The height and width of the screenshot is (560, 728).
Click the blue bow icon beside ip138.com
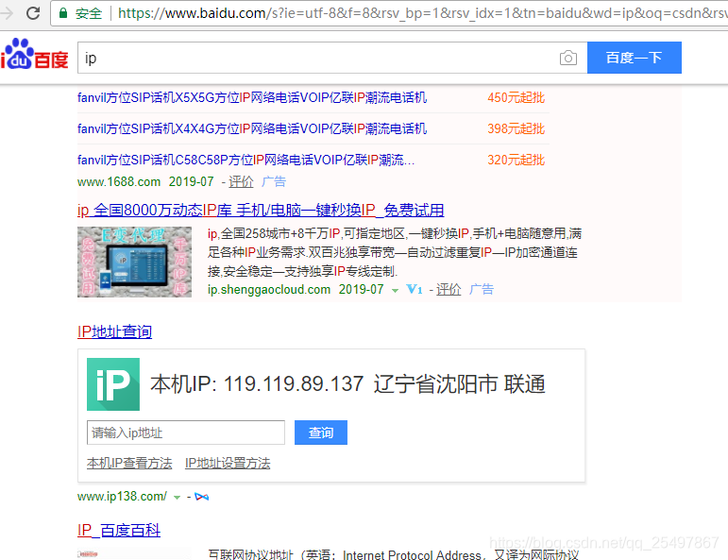click(x=201, y=497)
